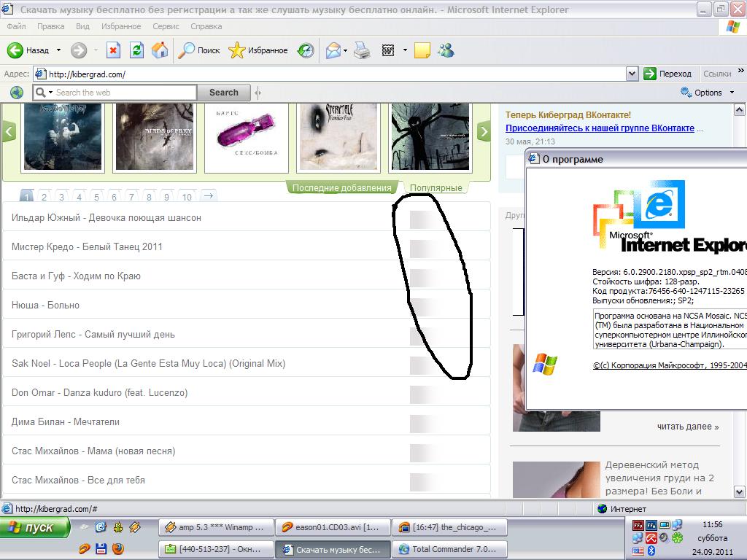Click the Print icon in toolbar
The image size is (747, 560).
coord(362,50)
